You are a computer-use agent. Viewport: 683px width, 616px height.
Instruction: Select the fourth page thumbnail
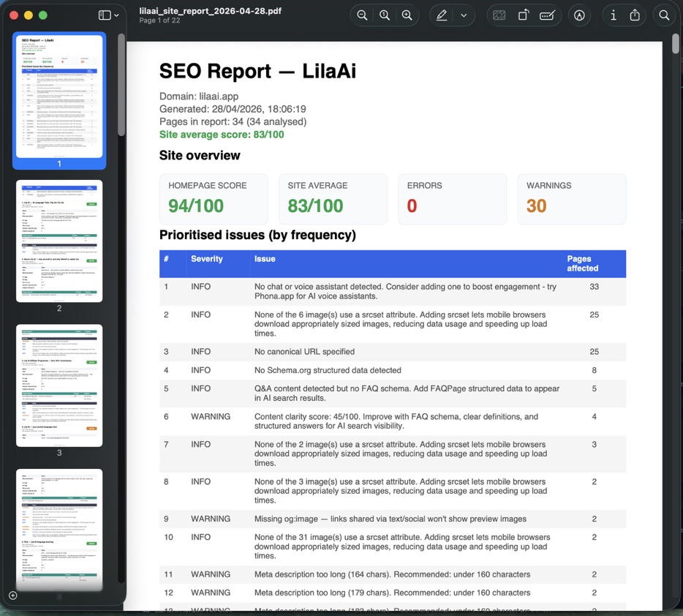point(59,530)
